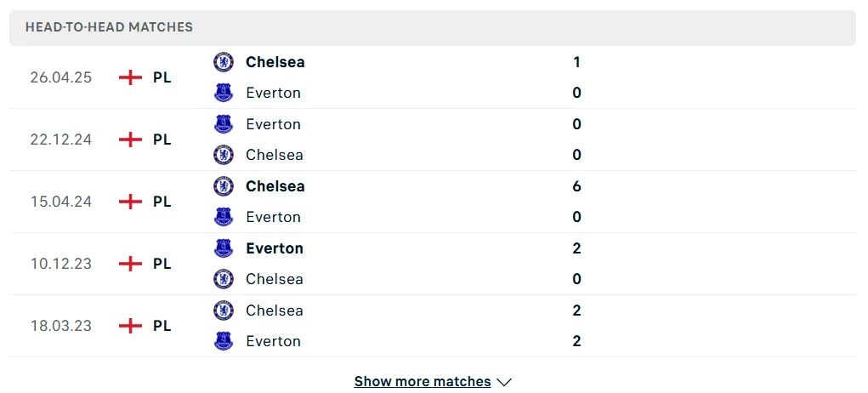The width and height of the screenshot is (868, 393).
Task: Click Everton crest in 10.12.23 match
Action: pos(224,248)
